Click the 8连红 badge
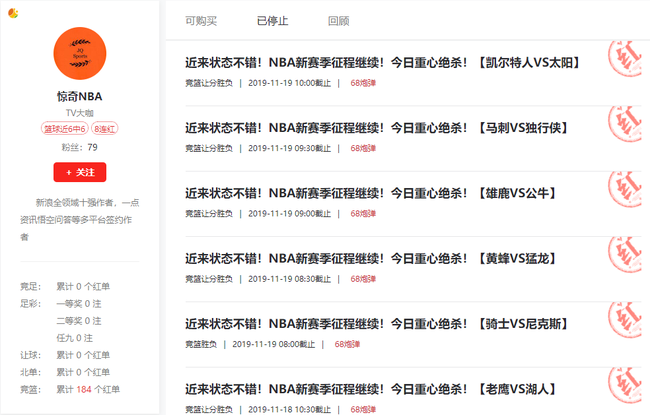650x415 pixels. click(104, 129)
